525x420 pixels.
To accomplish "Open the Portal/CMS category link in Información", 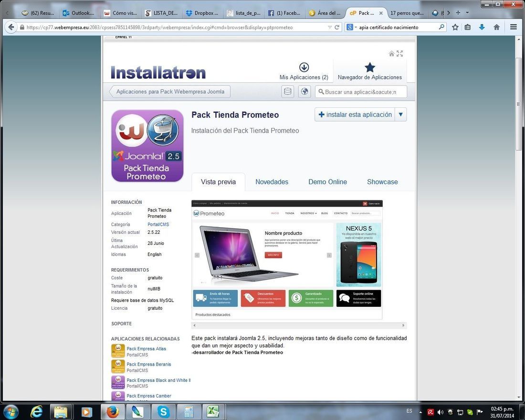I will click(x=158, y=224).
